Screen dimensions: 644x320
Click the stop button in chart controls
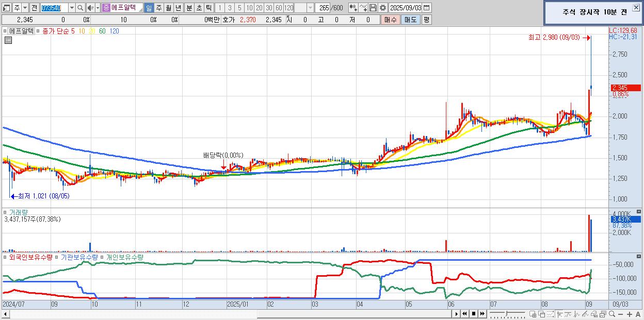(x=473, y=314)
